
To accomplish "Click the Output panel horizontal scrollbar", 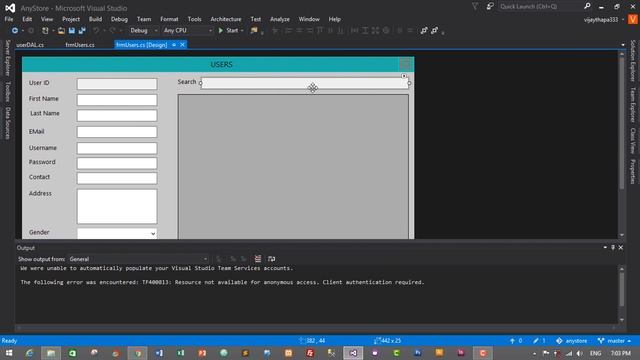I will (x=316, y=327).
